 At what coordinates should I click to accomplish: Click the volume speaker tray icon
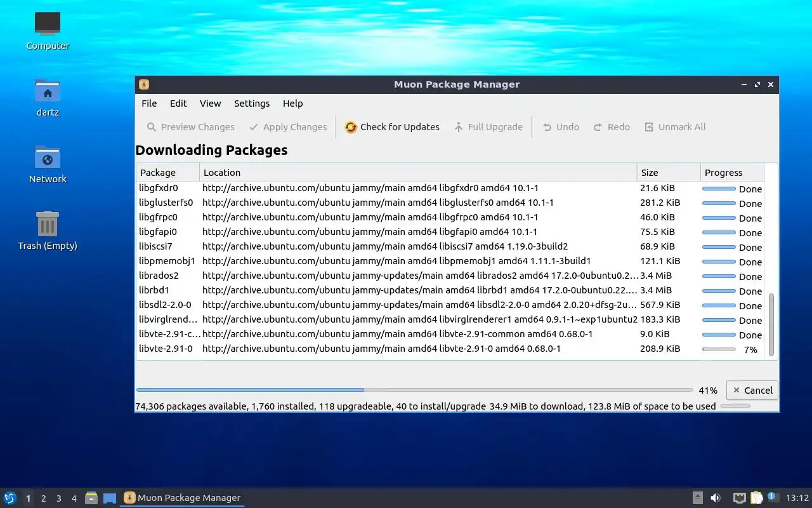pyautogui.click(x=716, y=498)
